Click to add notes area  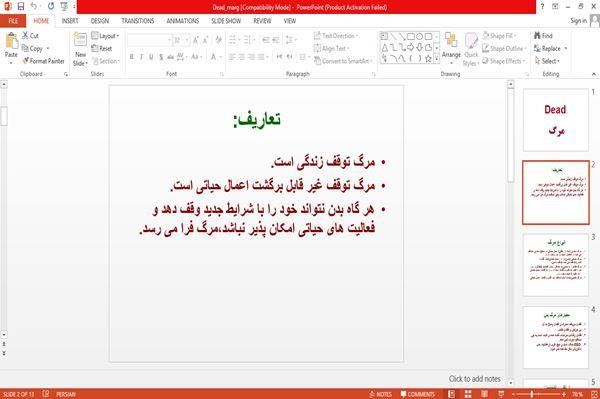click(474, 379)
